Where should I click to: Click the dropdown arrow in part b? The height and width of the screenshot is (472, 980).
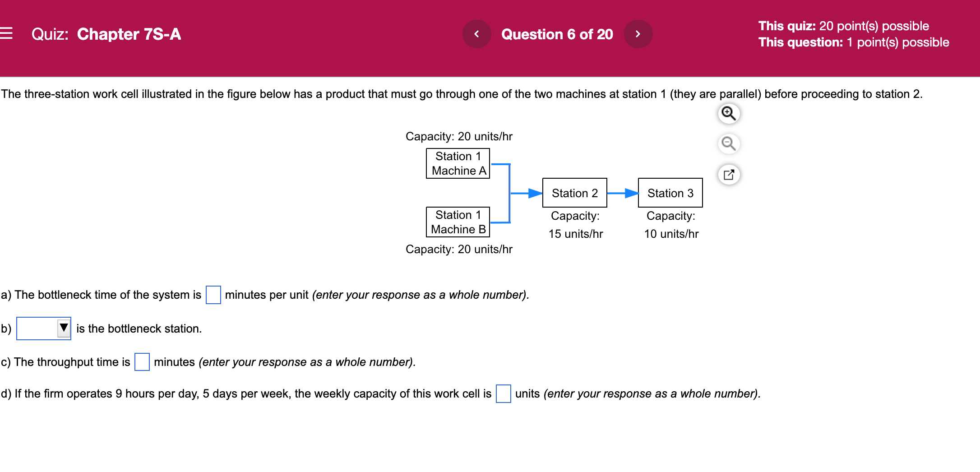point(64,329)
